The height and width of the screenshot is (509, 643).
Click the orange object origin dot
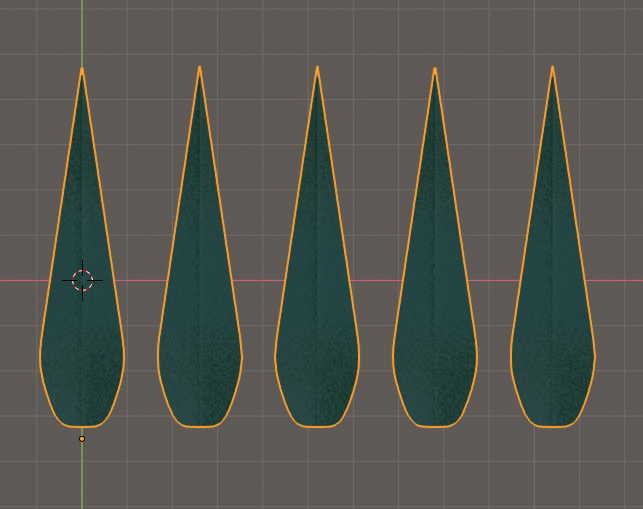82,439
